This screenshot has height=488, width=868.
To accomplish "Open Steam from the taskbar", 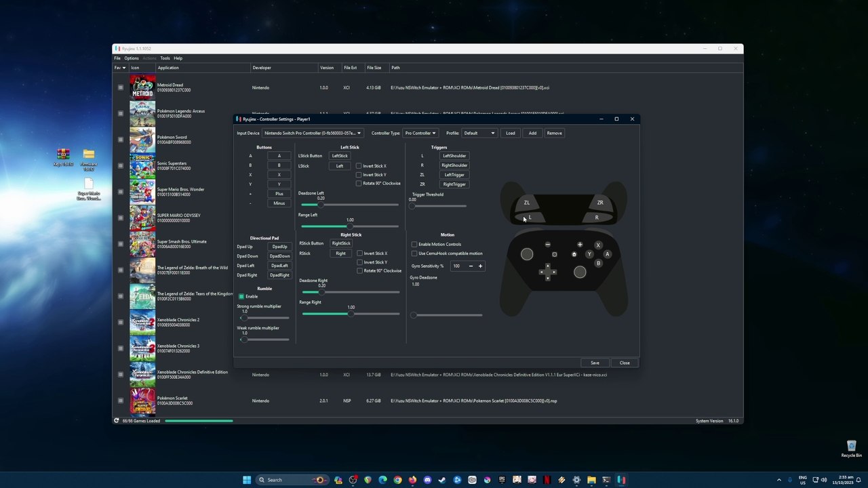I will coord(442,480).
